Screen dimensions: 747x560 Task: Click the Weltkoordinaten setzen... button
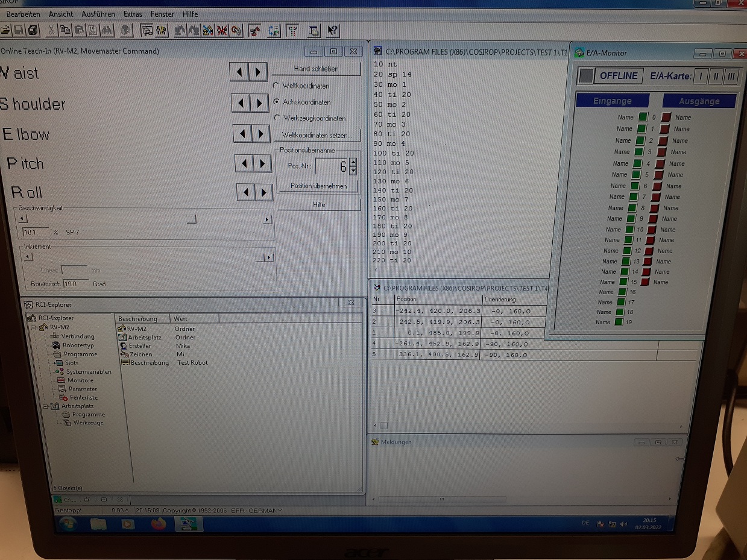coord(318,135)
